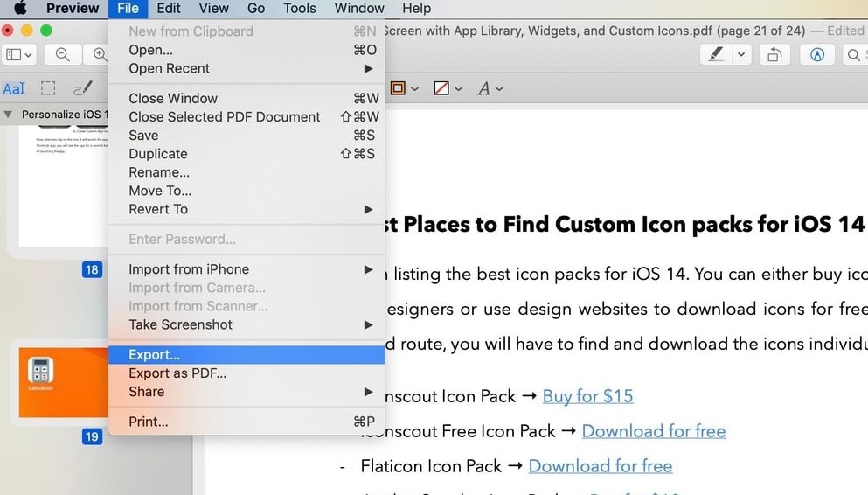Select the sketch tool icon
The height and width of the screenshot is (495, 868).
(82, 88)
